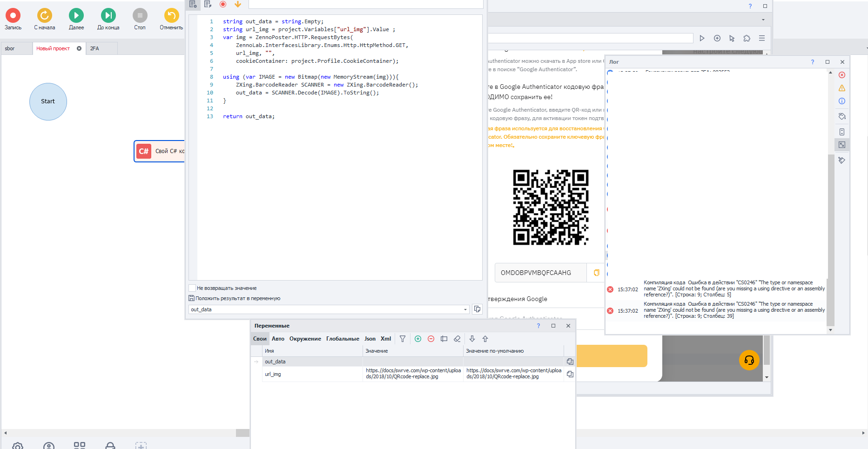Toggle warning messages filter in log
Screen dimensions: 868x449
point(842,88)
